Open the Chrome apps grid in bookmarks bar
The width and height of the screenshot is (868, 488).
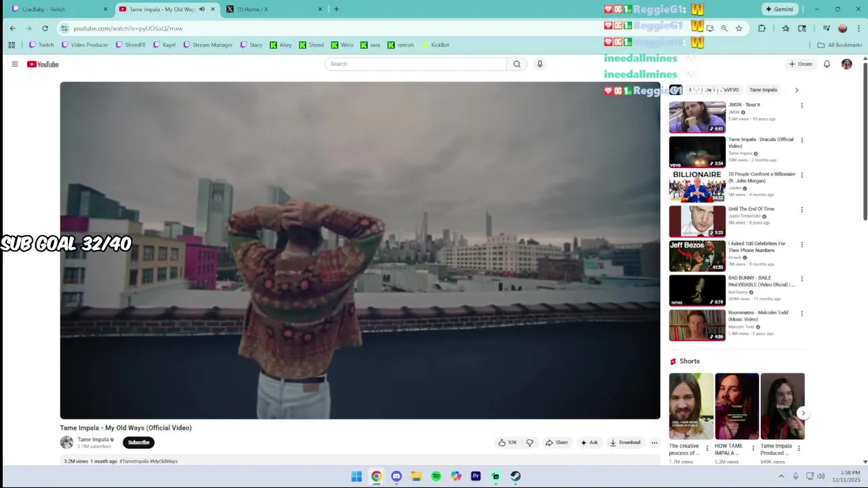point(12,45)
